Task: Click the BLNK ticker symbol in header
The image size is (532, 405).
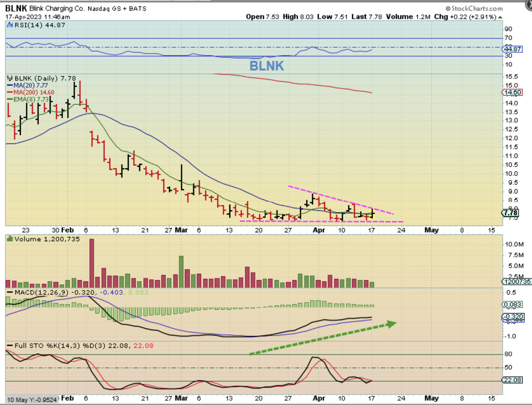Action: [16, 8]
